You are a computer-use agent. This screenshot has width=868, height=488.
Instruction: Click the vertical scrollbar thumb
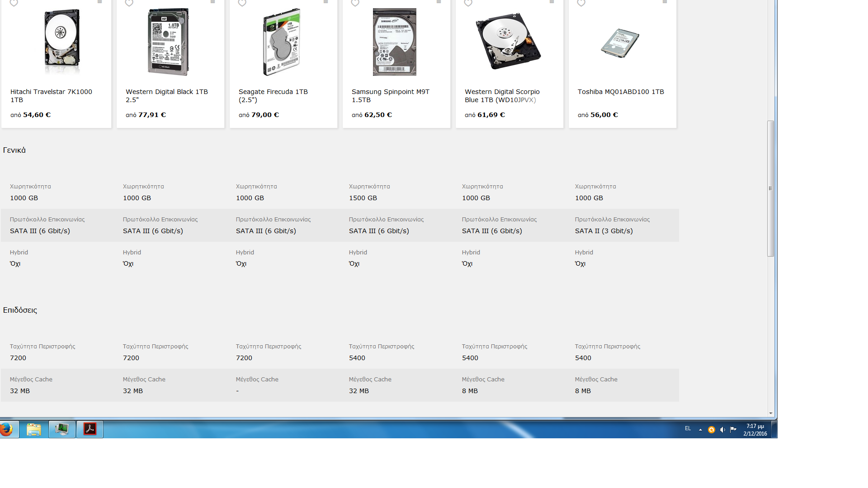771,188
